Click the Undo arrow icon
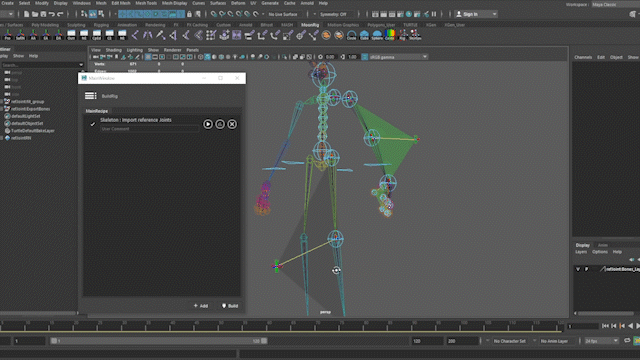Viewport: 640px width, 360px height. pos(52,14)
